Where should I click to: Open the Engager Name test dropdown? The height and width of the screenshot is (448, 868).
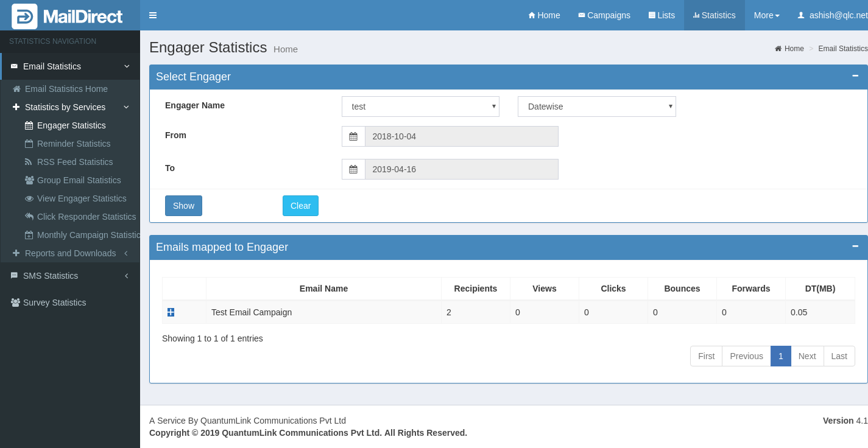[420, 107]
